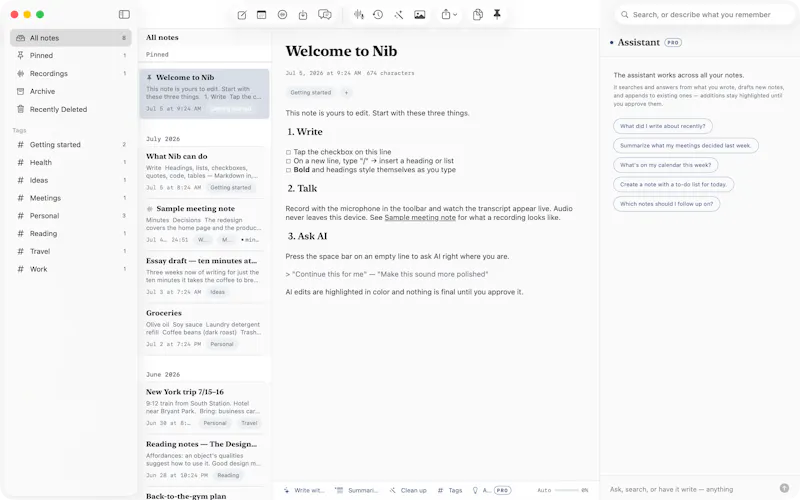Filter by Getting started tag in sidebar

tap(70, 145)
